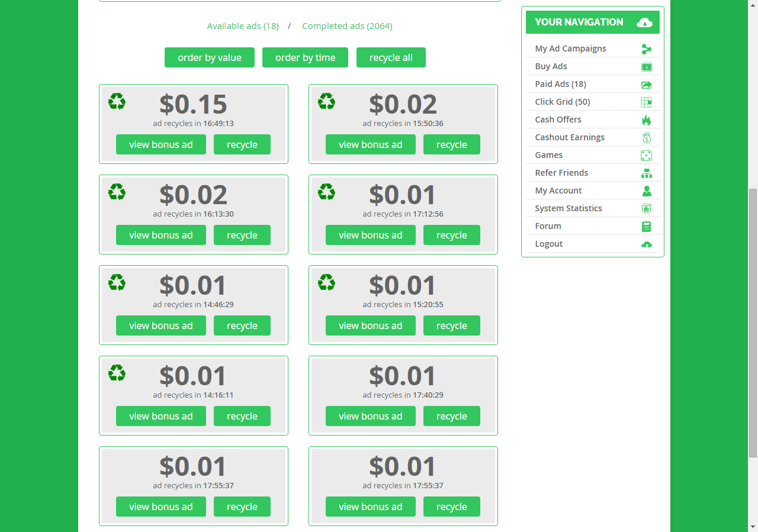Open the Available ads (18) tab
This screenshot has width=758, height=532.
coord(243,26)
